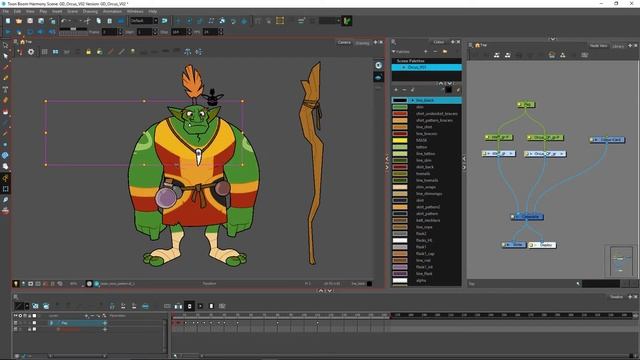
Task: Collapse the panel with arrow left of Colour view
Action: pyautogui.click(x=387, y=163)
